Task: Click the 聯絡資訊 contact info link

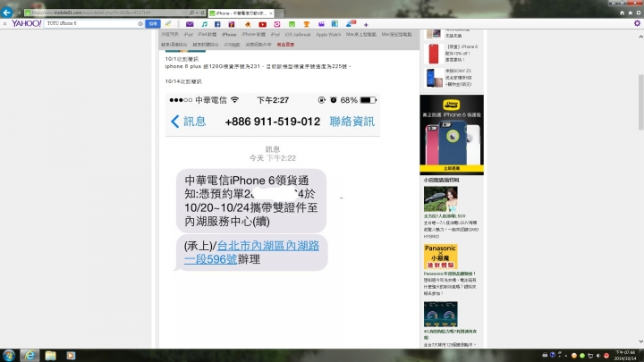Action: click(x=352, y=122)
